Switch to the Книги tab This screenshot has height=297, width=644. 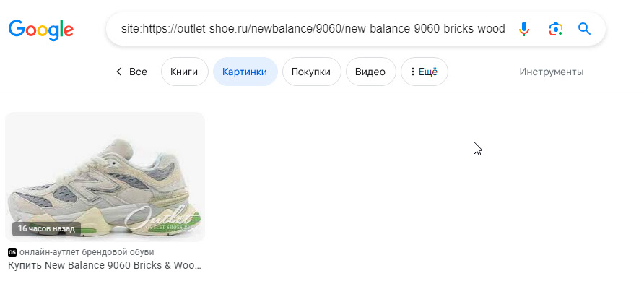point(184,72)
